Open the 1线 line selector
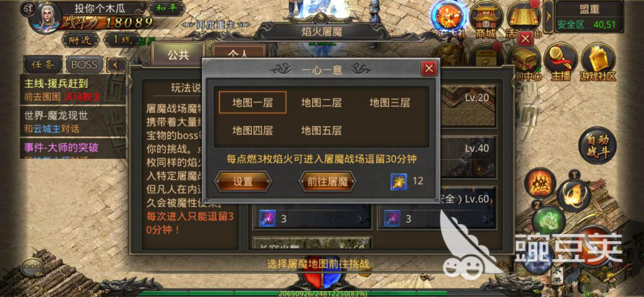The height and width of the screenshot is (297, 644). click(122, 39)
